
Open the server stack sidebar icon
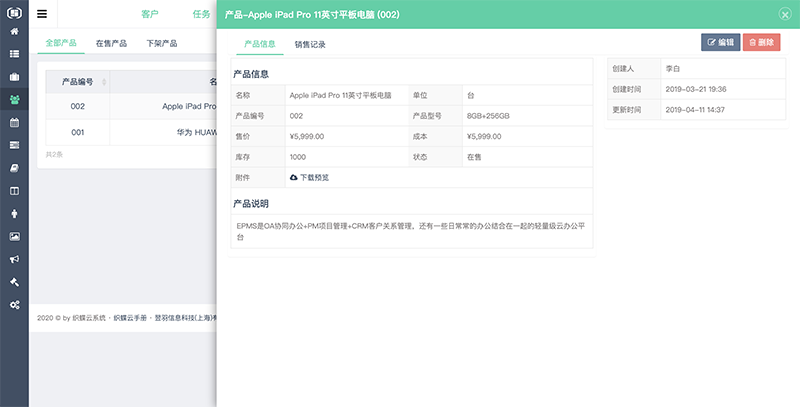coord(14,145)
